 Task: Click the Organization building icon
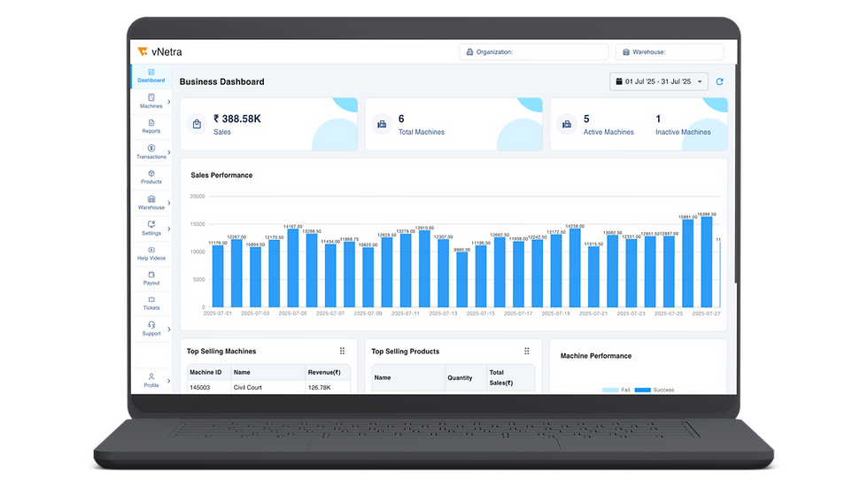click(469, 52)
